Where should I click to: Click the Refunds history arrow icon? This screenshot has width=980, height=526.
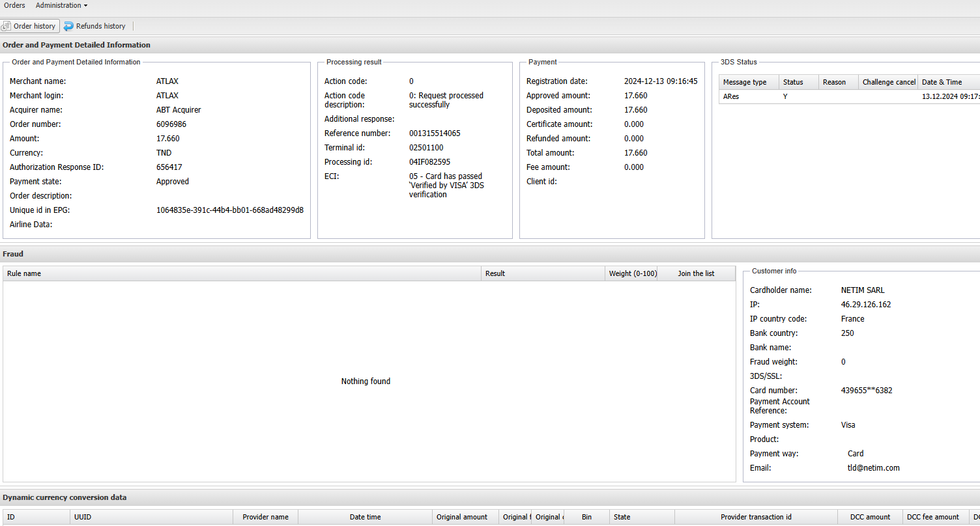[68, 26]
